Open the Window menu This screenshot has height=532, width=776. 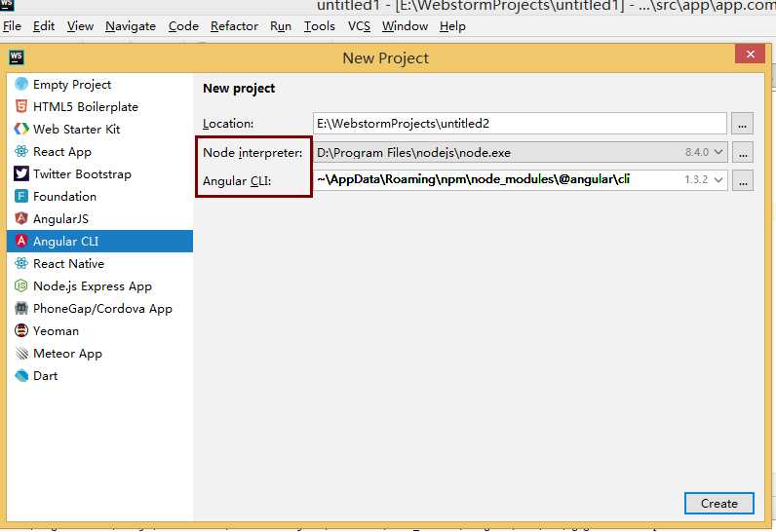click(405, 26)
